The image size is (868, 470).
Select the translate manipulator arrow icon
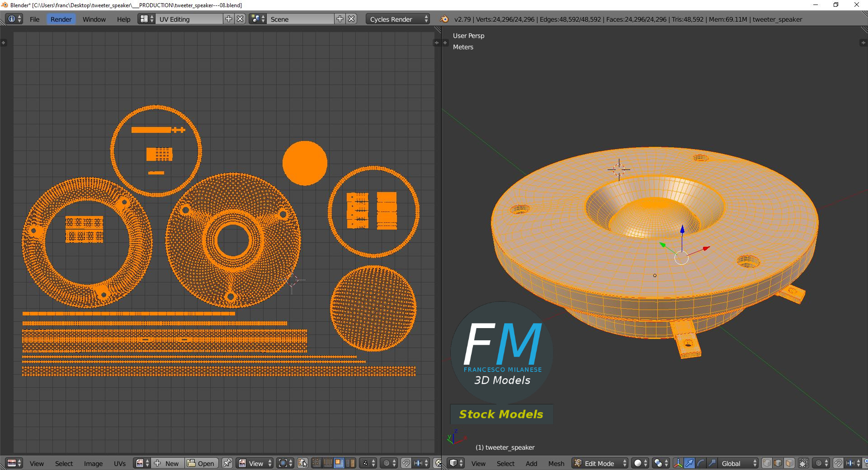(689, 463)
